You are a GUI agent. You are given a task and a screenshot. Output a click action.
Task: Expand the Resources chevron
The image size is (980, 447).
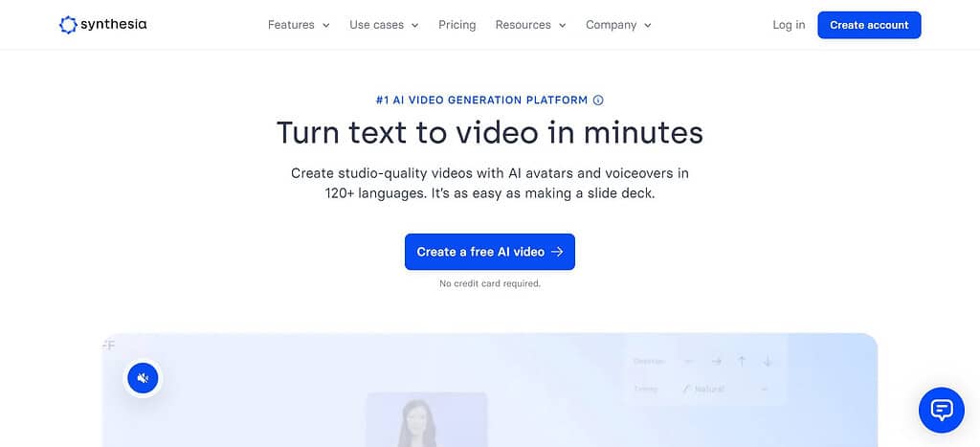point(563,26)
